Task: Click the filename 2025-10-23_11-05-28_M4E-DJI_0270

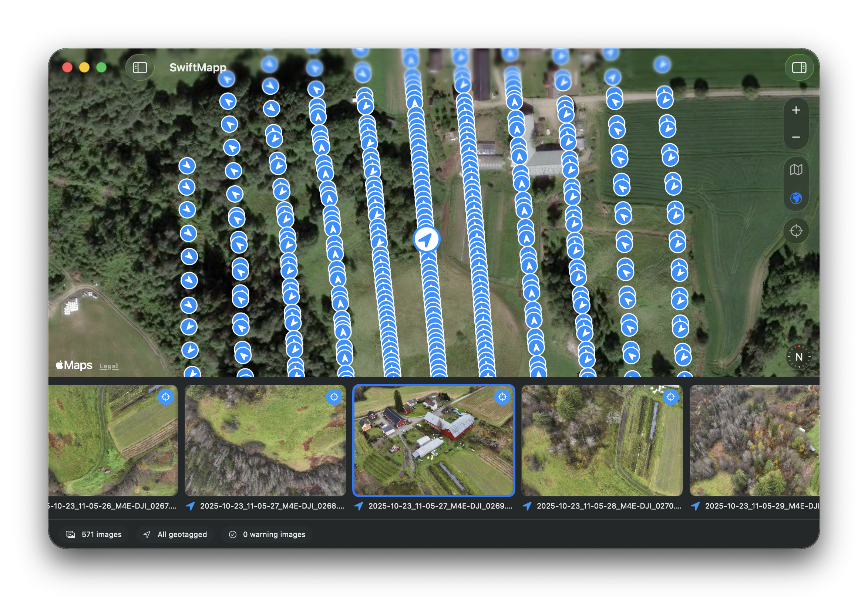Action: click(609, 506)
